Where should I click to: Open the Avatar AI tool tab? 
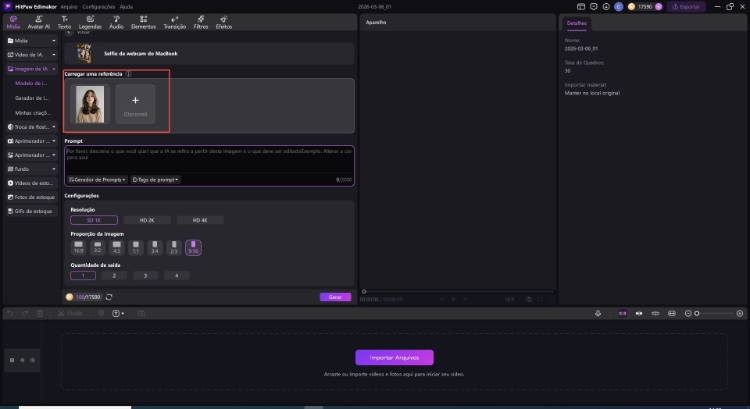40,21
